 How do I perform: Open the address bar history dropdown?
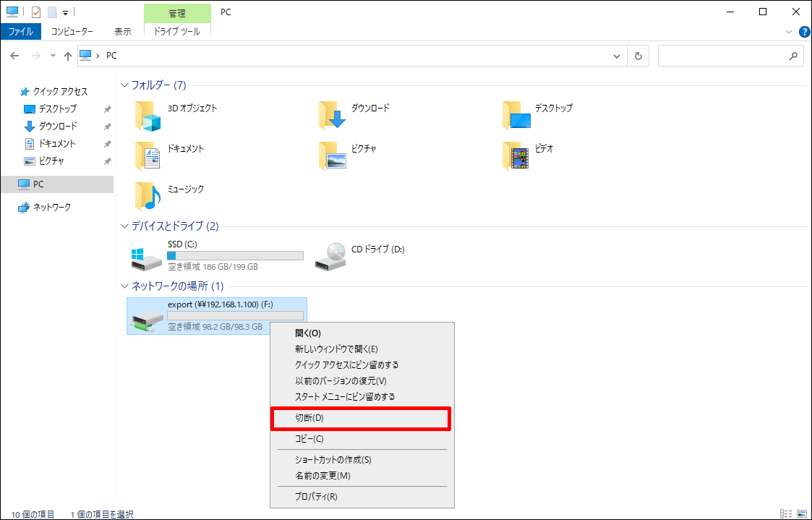point(616,56)
